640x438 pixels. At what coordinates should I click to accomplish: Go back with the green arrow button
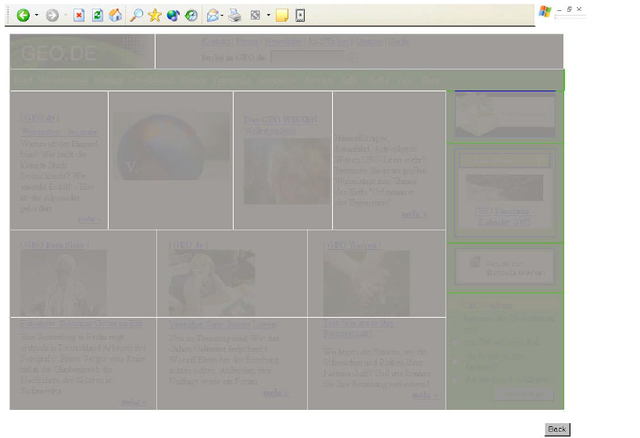click(23, 16)
